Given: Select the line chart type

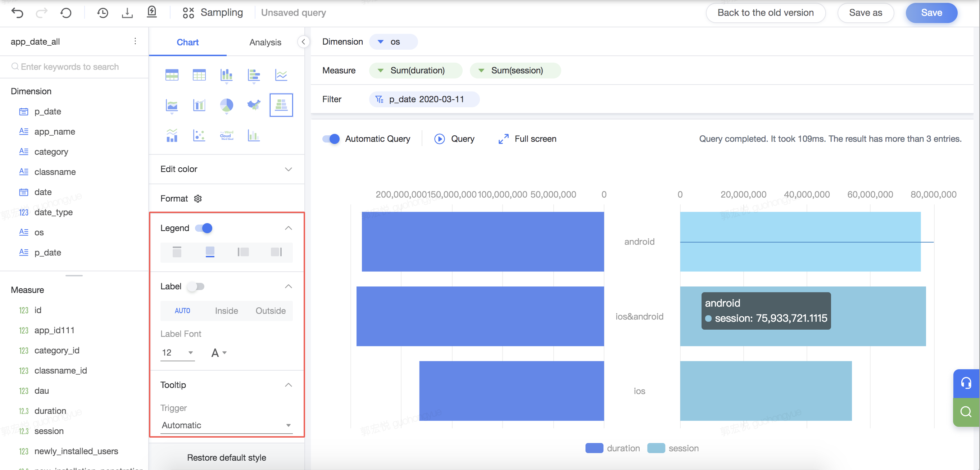Looking at the screenshot, I should tap(281, 74).
